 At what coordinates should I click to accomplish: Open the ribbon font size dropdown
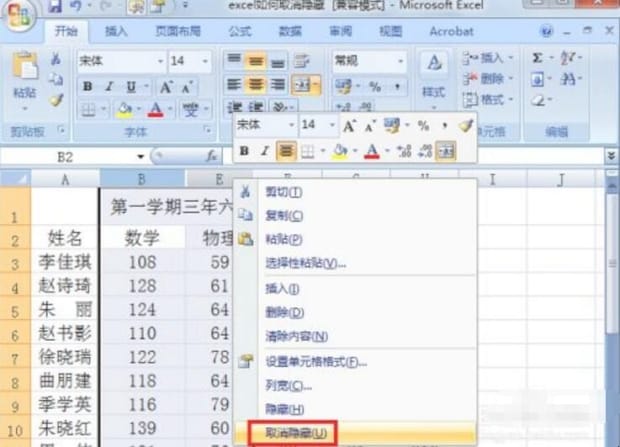(x=206, y=61)
